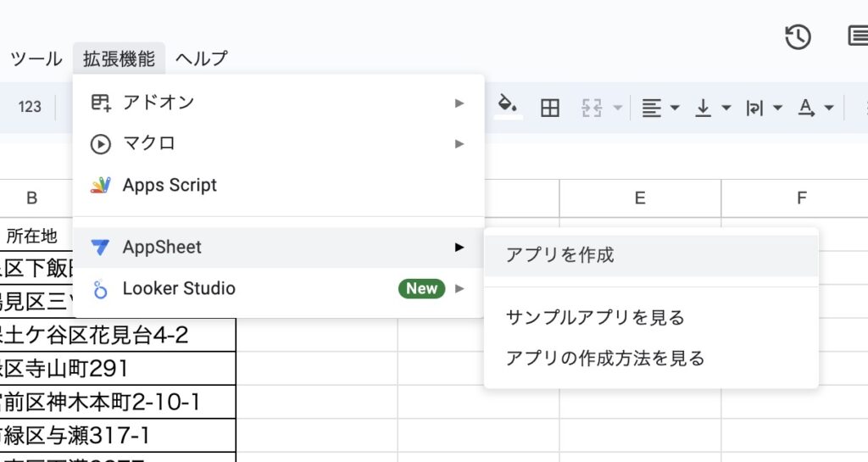The height and width of the screenshot is (462, 868).
Task: Click the merge cells icon
Action: point(592,108)
